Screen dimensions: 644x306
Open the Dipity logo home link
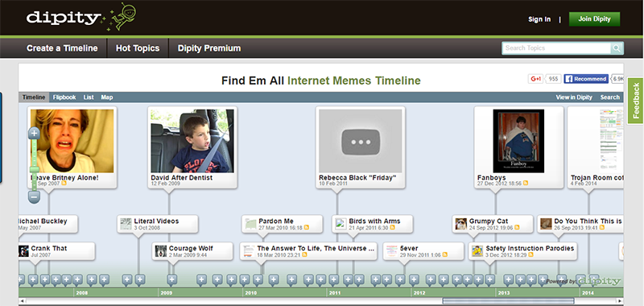81,17
